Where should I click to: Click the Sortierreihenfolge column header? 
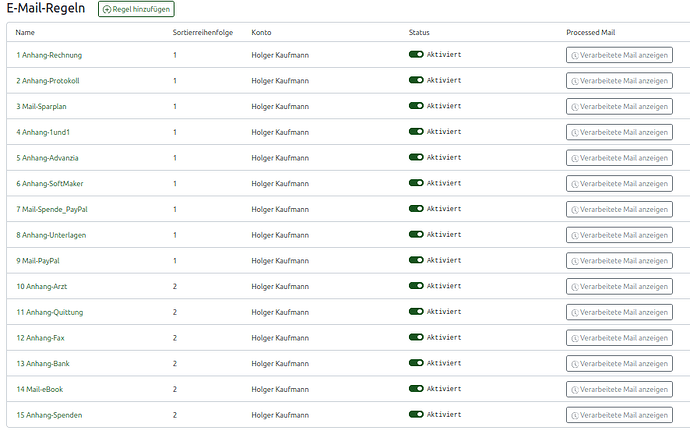click(x=203, y=32)
